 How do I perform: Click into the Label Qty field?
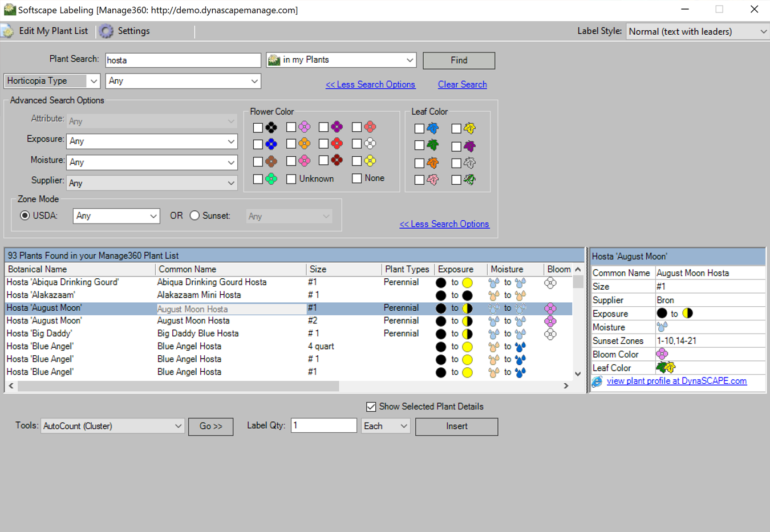click(323, 425)
